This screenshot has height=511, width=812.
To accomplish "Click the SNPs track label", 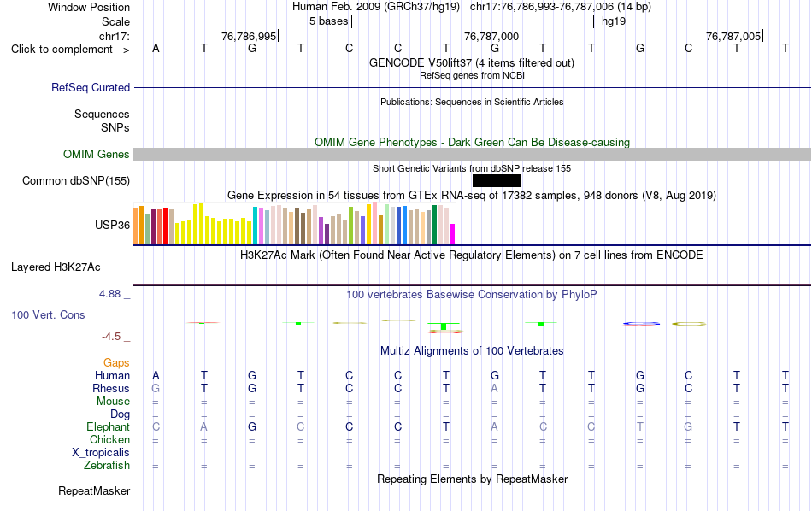I will click(x=115, y=127).
